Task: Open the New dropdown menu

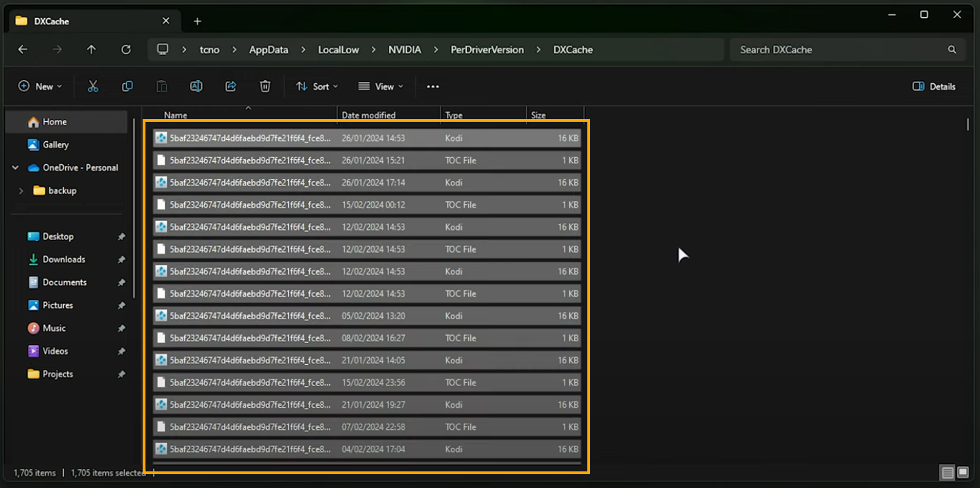Action: pos(40,87)
